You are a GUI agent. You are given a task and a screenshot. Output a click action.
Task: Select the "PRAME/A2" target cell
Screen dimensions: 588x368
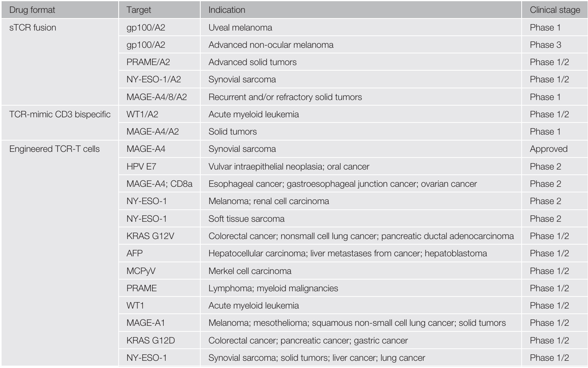click(148, 62)
